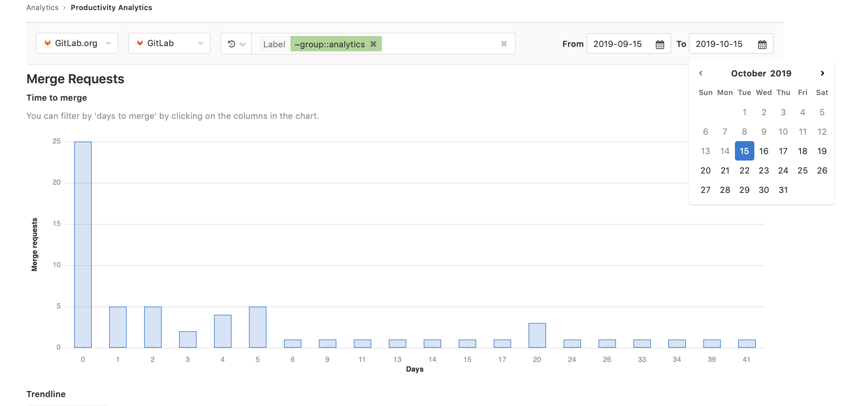Image resolution: width=868 pixels, height=406 pixels.
Task: Remove the ~group::analytics label token
Action: [373, 44]
